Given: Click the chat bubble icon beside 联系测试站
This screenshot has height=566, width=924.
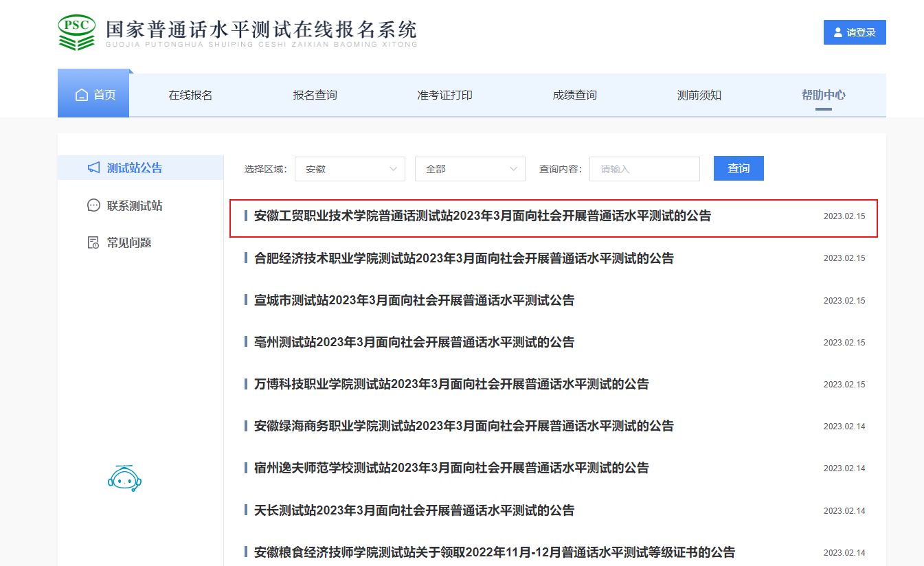Looking at the screenshot, I should pyautogui.click(x=94, y=205).
